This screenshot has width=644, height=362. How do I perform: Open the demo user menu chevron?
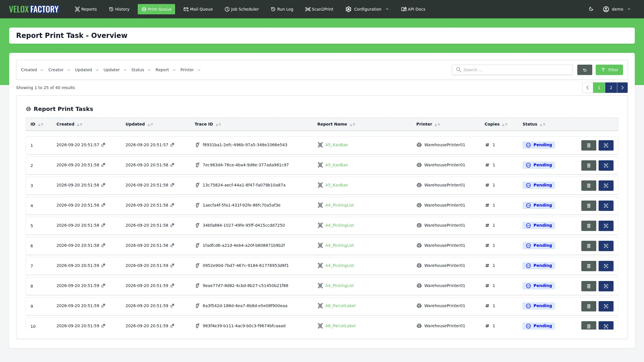[x=629, y=9]
